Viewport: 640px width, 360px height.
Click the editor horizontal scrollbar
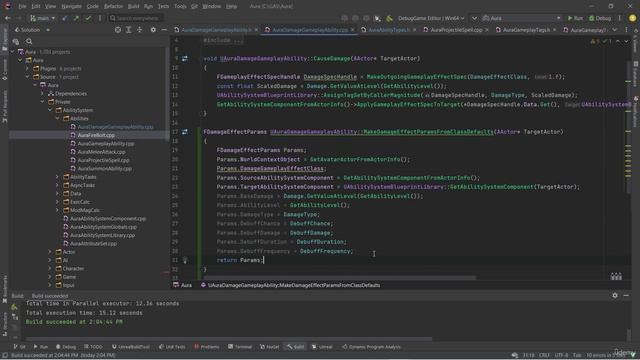(340, 278)
